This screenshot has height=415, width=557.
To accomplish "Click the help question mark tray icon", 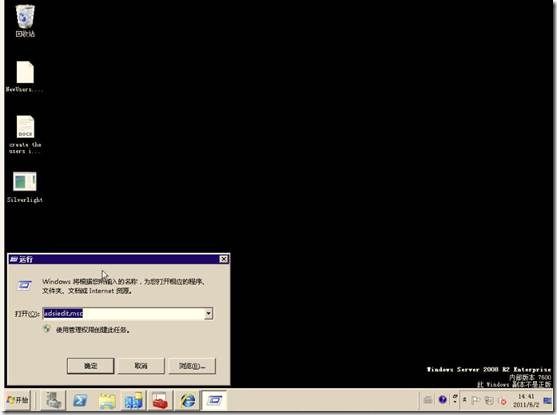I will [442, 400].
